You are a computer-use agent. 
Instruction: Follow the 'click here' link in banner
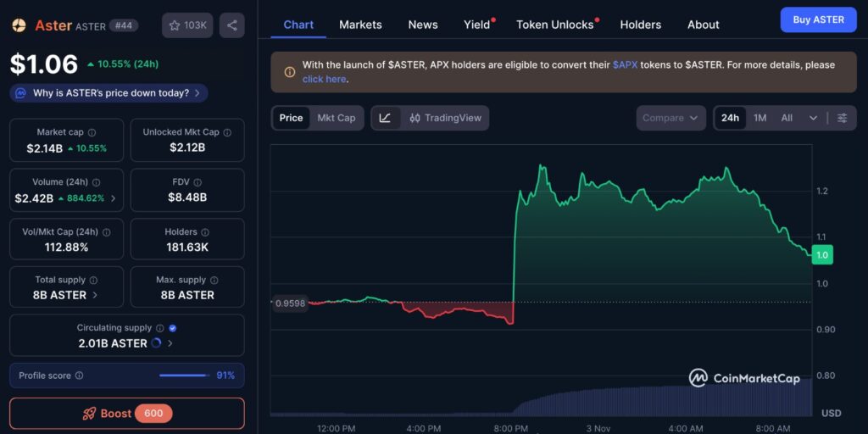(x=324, y=79)
